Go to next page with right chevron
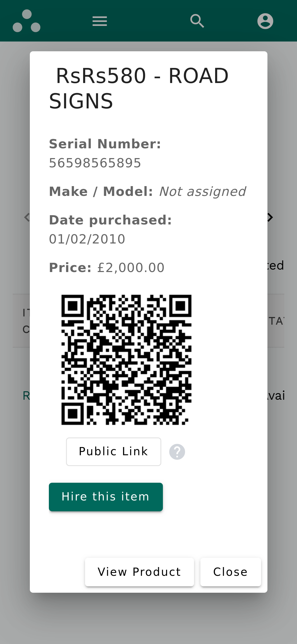This screenshot has width=297, height=644. [270, 217]
